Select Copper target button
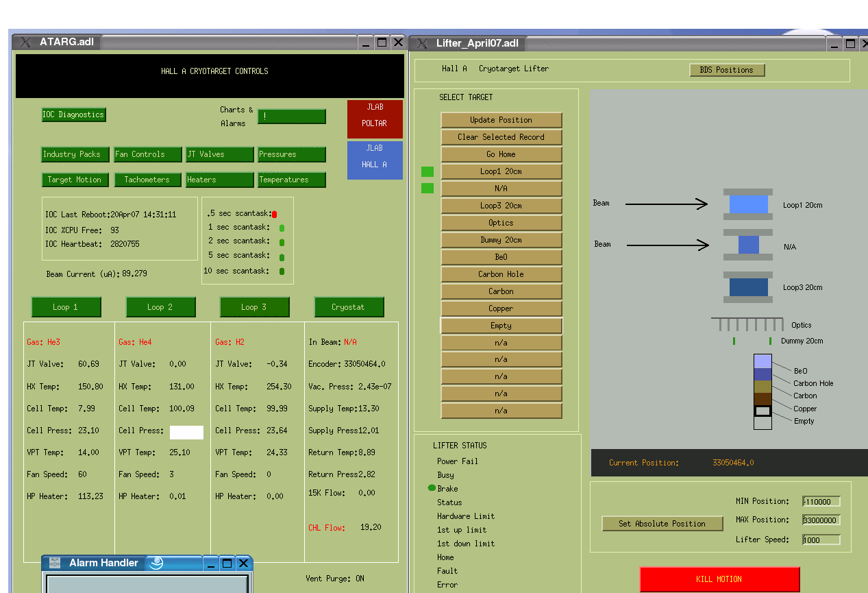This screenshot has width=868, height=593. click(501, 308)
